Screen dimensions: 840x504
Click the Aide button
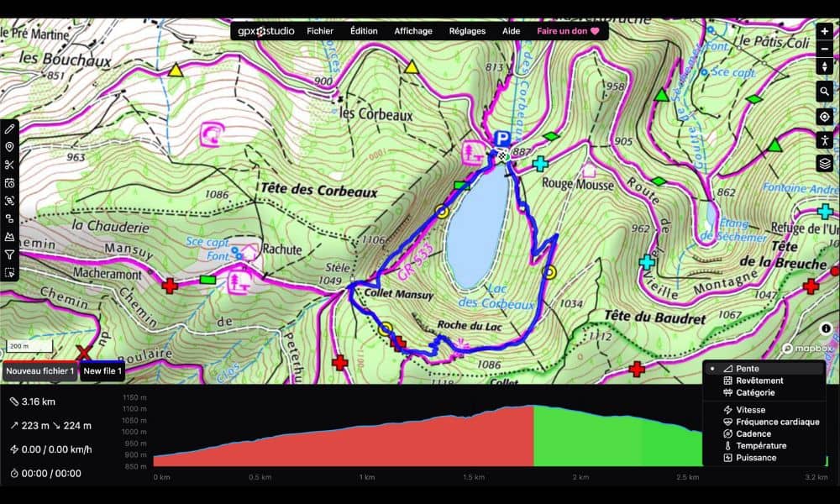tap(511, 31)
